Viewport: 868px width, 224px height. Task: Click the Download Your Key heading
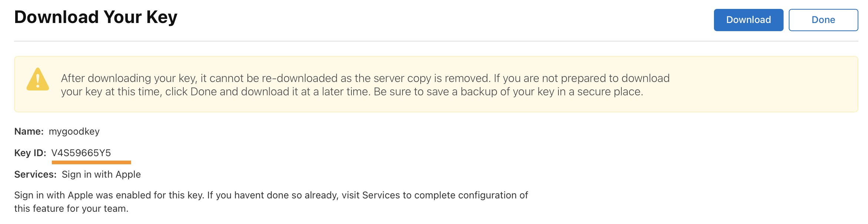(x=96, y=17)
